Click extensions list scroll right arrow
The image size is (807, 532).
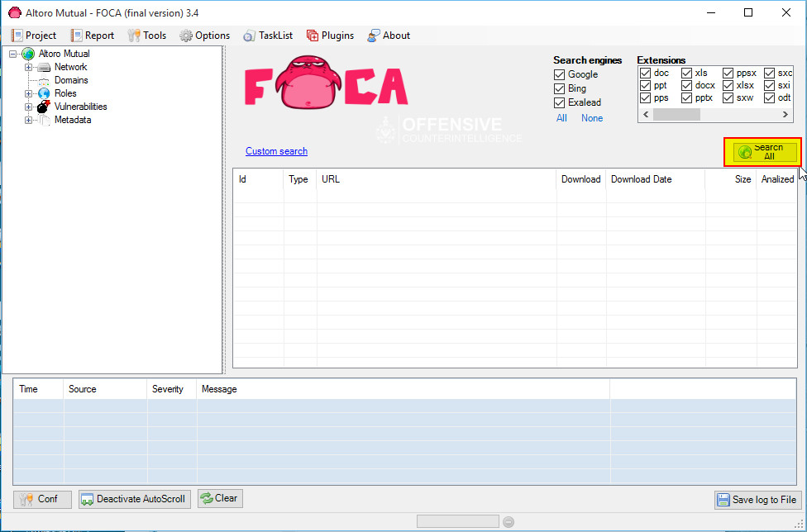click(x=786, y=115)
